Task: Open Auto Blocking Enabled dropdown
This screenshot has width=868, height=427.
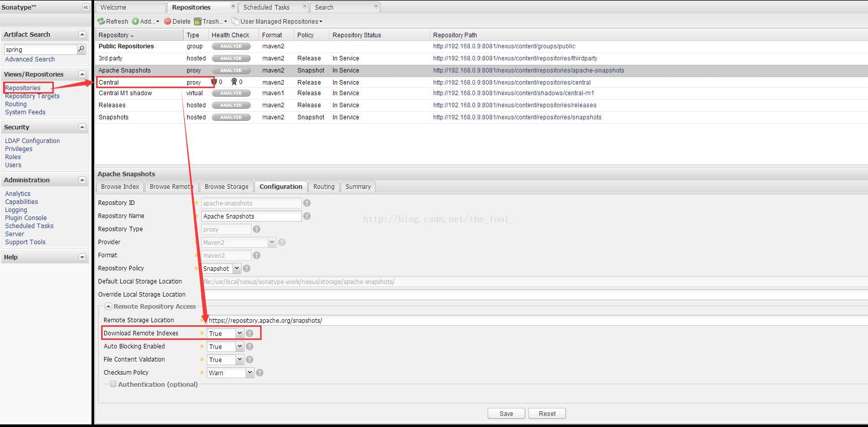Action: [240, 346]
